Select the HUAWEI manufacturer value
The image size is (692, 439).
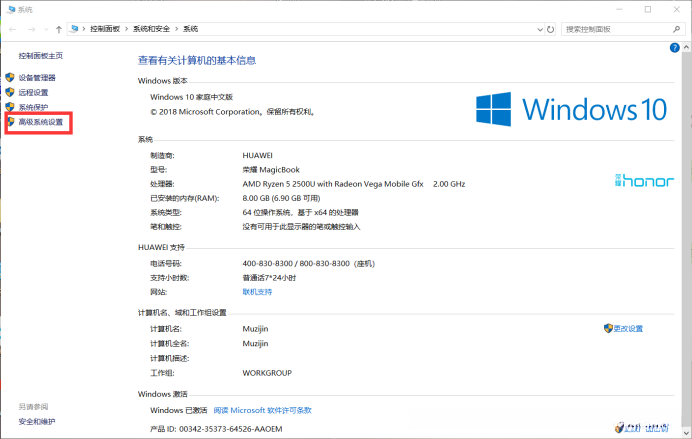tap(257, 155)
